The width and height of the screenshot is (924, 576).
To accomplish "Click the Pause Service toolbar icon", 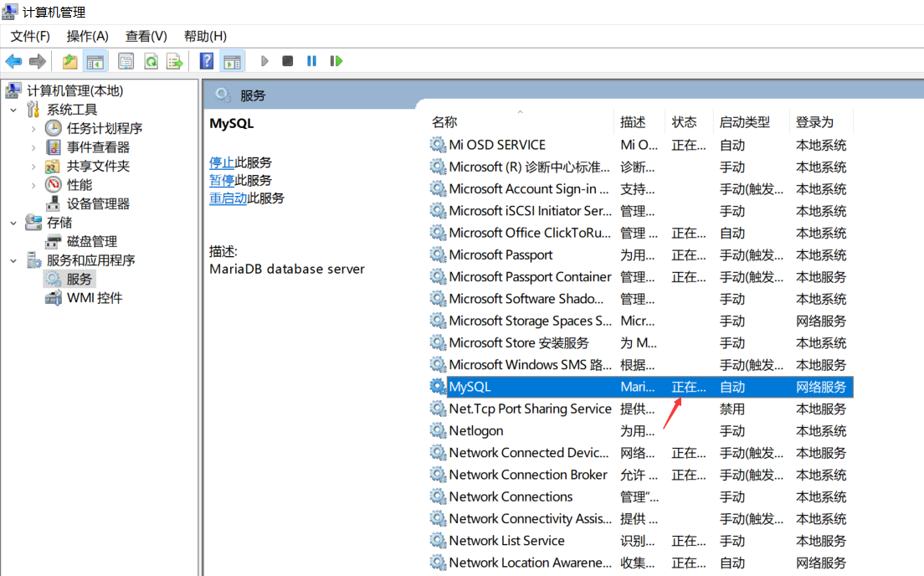I will pyautogui.click(x=311, y=61).
